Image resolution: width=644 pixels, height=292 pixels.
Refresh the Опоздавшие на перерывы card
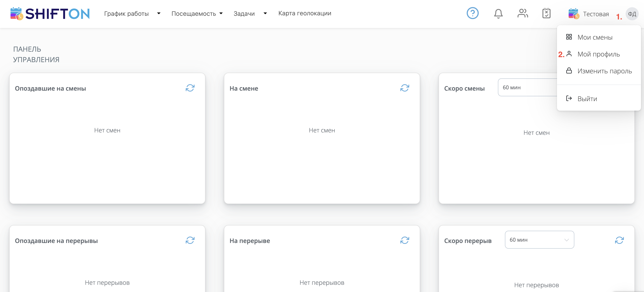[x=190, y=240]
